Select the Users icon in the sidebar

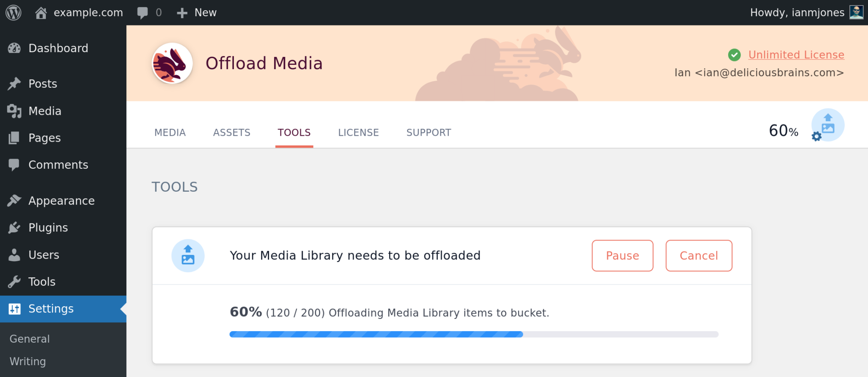coord(14,254)
